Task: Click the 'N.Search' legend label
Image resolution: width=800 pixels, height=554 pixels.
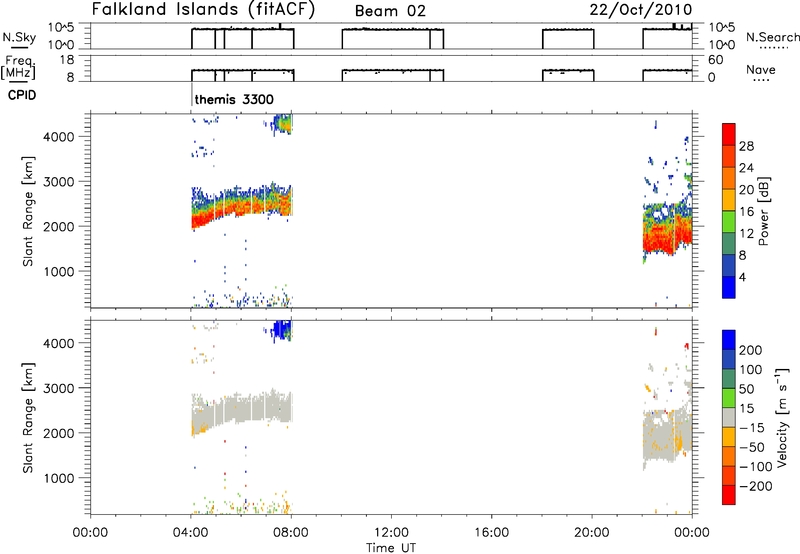Action: (772, 37)
